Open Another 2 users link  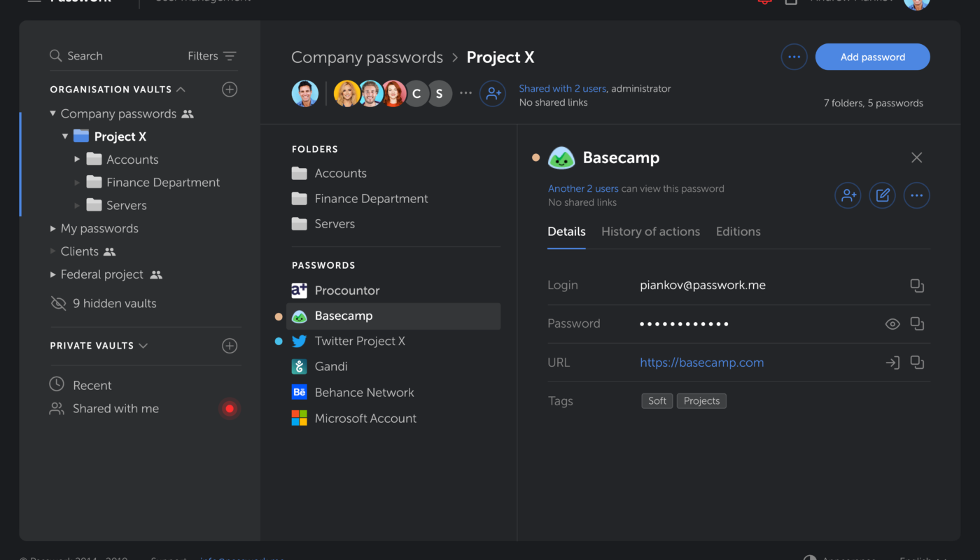click(x=583, y=188)
